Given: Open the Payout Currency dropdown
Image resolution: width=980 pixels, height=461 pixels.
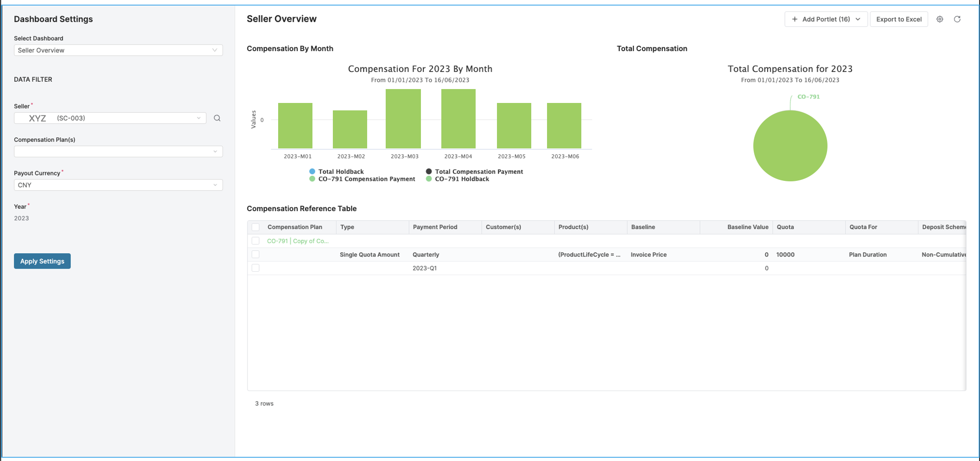Looking at the screenshot, I should pos(118,185).
